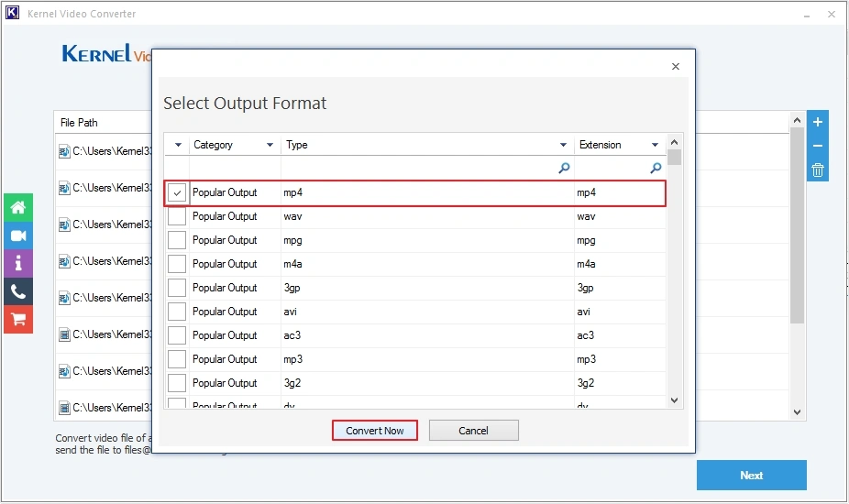
Task: Delete all files with the trash icon
Action: point(818,170)
